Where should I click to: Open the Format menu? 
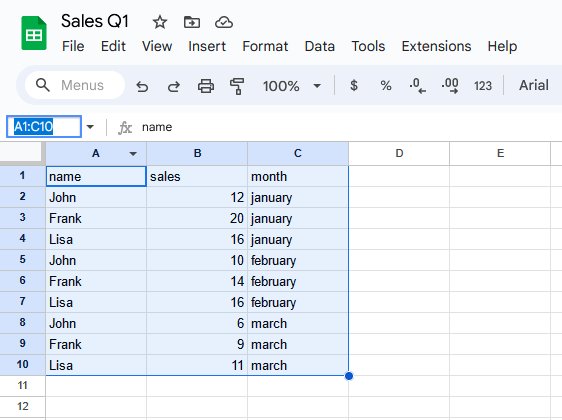pos(265,46)
